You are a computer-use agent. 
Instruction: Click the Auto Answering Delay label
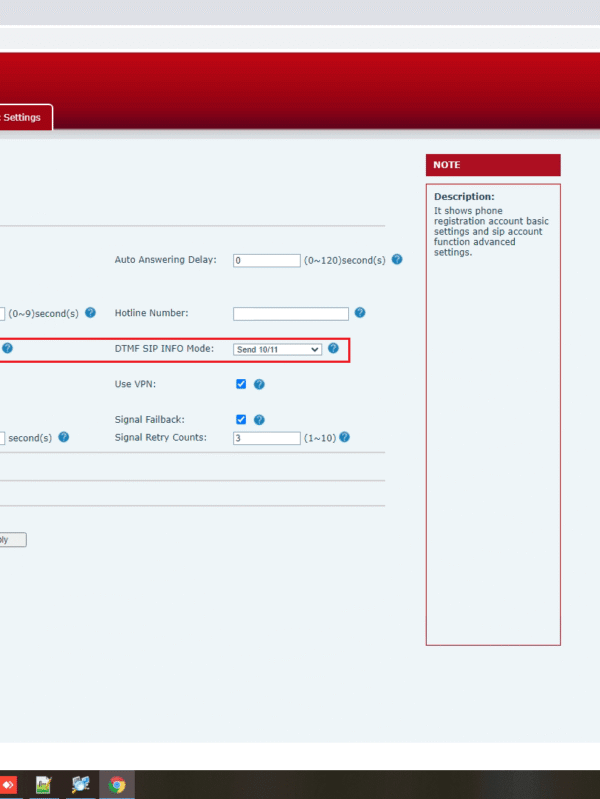point(166,260)
